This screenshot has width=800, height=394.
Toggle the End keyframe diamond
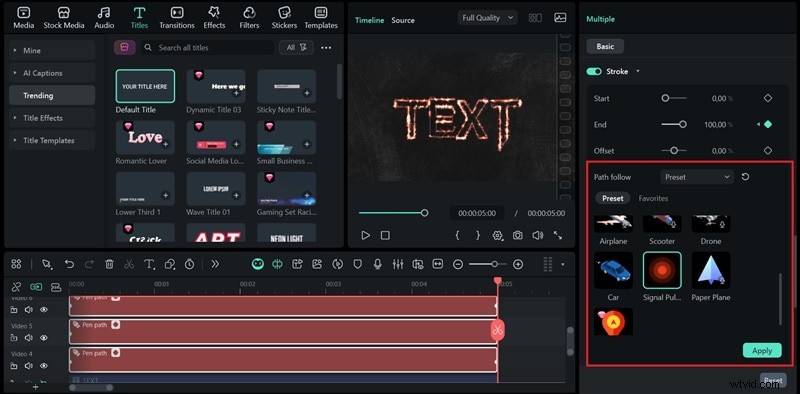pyautogui.click(x=768, y=124)
